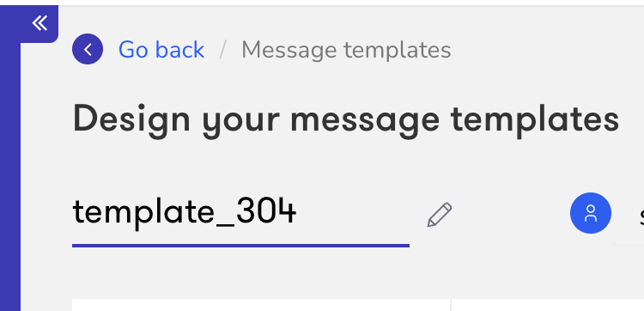
Task: Click the word 'Design' in the heading
Action: (131, 121)
